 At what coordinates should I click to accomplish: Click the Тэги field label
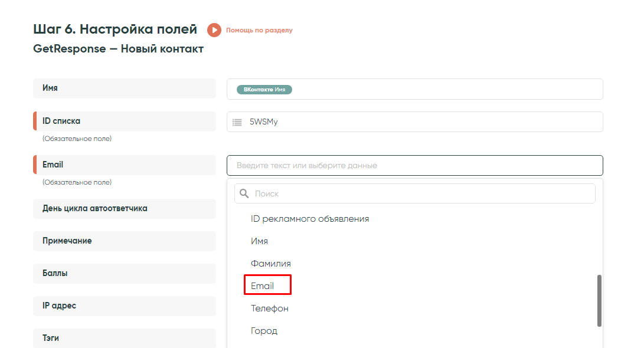click(x=51, y=338)
